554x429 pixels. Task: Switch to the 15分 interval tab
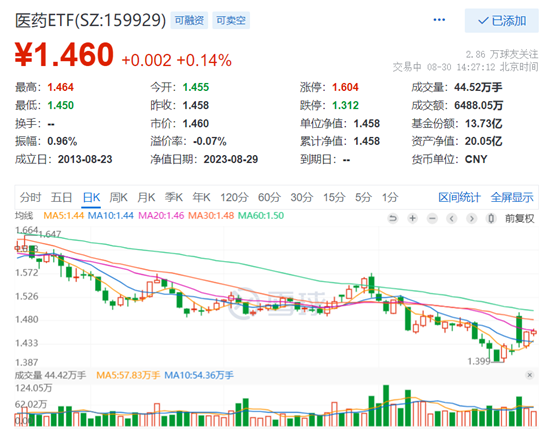coord(334,197)
